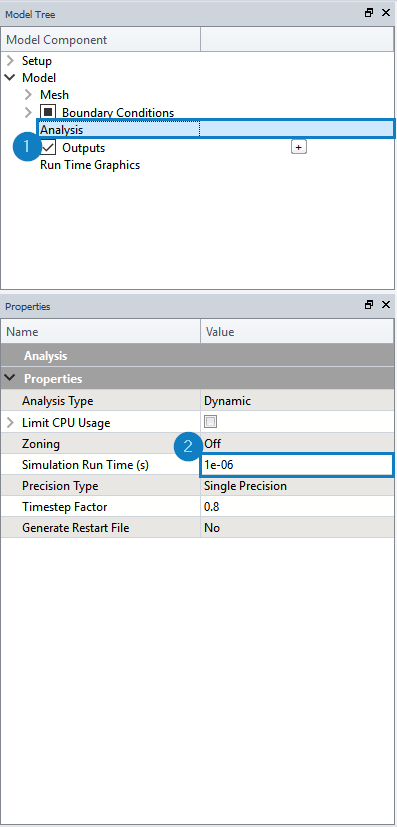Click the plus icon beside Outputs
The image size is (397, 827).
click(x=299, y=148)
